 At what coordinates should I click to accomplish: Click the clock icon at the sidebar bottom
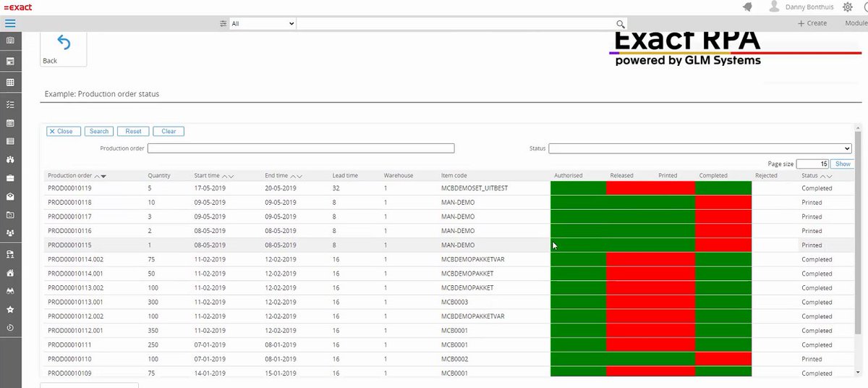click(x=10, y=327)
